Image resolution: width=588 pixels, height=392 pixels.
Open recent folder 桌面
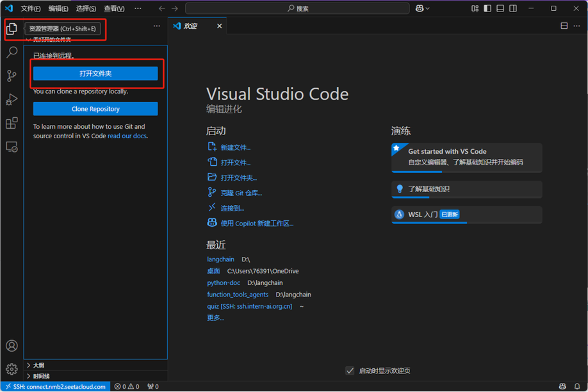(213, 271)
